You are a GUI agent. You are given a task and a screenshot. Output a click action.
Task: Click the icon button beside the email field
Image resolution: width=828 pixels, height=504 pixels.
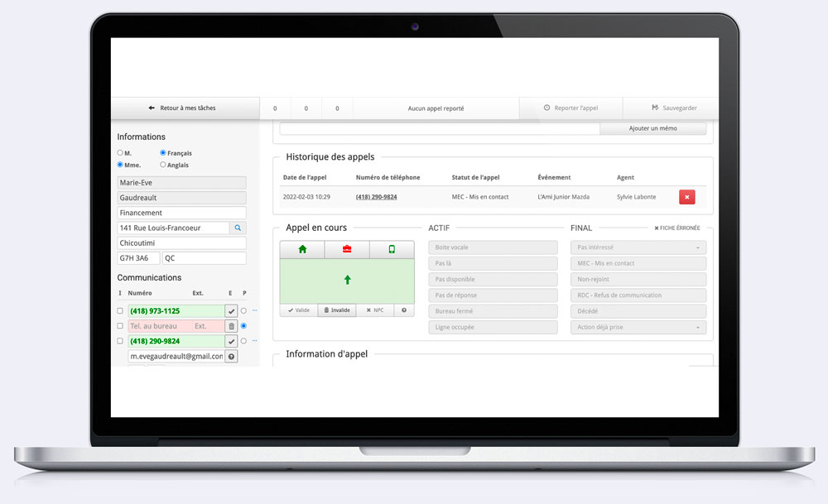click(231, 357)
